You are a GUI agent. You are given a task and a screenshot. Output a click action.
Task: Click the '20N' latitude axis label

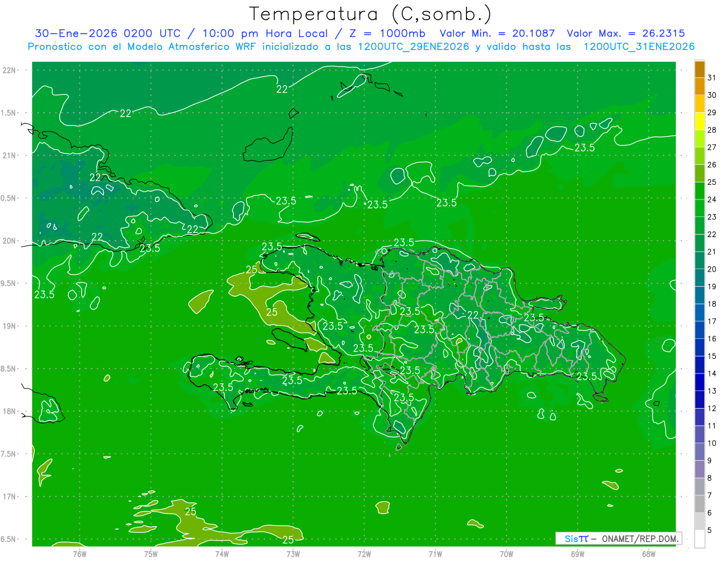(10, 241)
